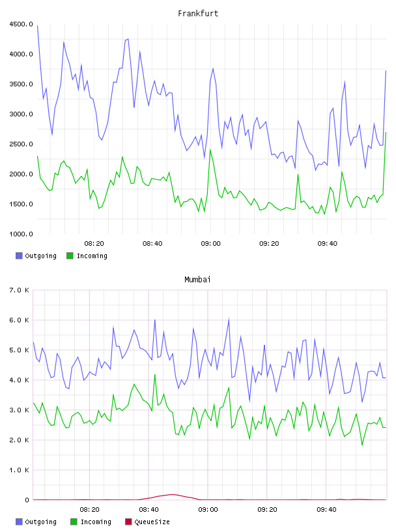Click the 08:40 time label on Mumbai chart
Viewport: 396px width, 532px height.
pos(148,510)
